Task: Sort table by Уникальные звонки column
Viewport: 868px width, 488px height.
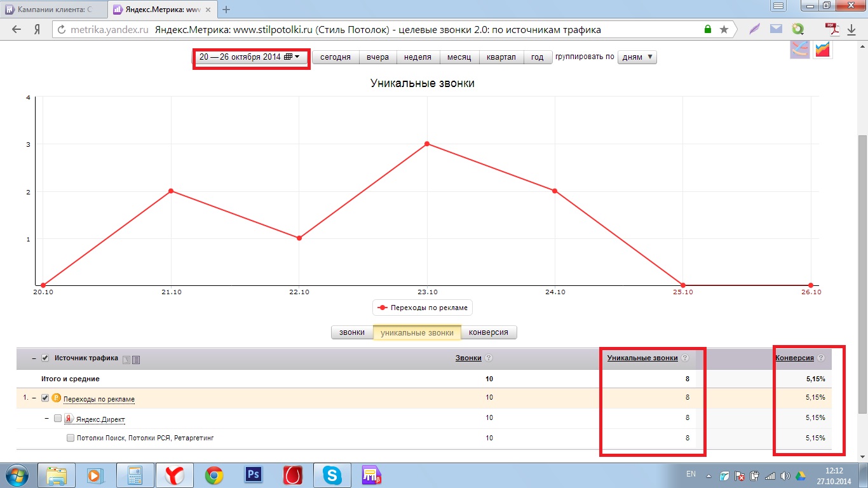Action: pos(642,358)
